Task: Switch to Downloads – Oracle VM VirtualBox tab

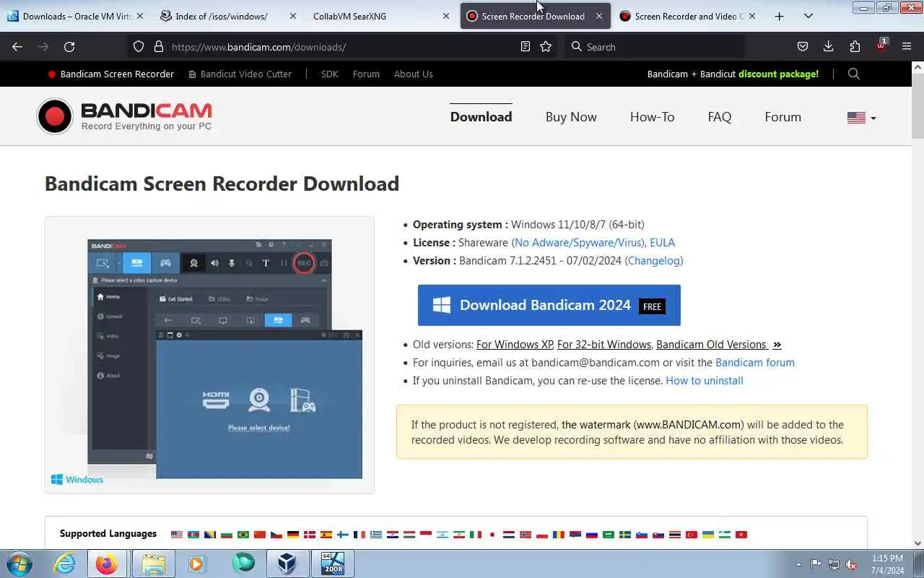Action: (x=75, y=16)
